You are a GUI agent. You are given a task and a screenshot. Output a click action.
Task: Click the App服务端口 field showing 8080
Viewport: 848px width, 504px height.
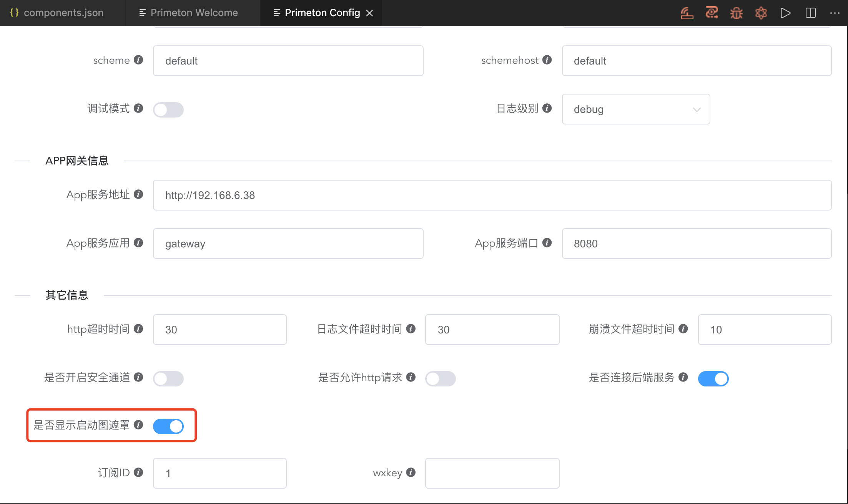(696, 244)
